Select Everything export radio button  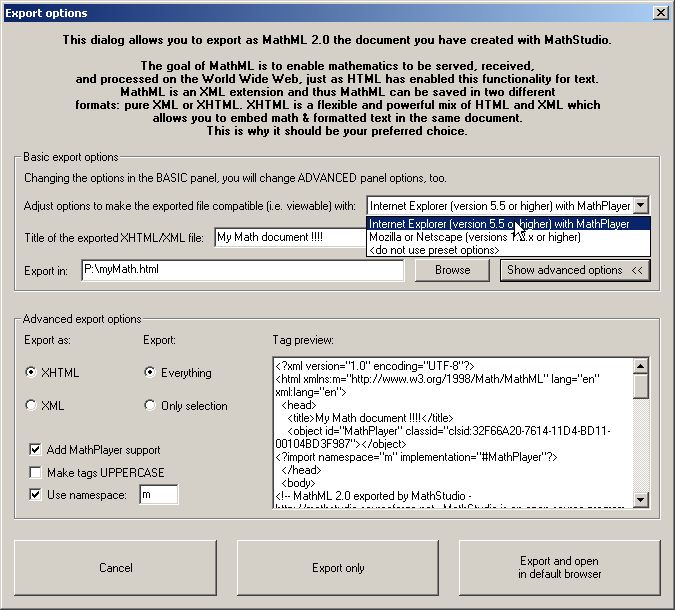coord(150,372)
